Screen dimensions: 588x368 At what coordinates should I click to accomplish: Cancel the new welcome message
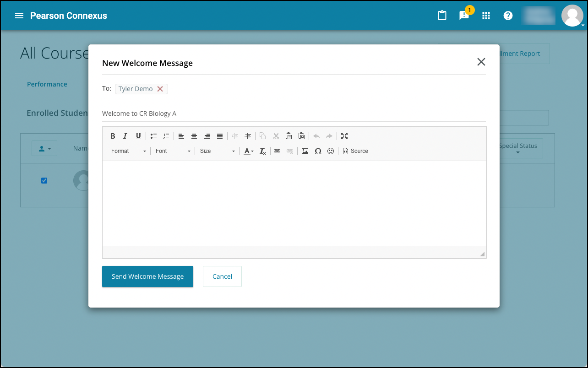coord(222,276)
